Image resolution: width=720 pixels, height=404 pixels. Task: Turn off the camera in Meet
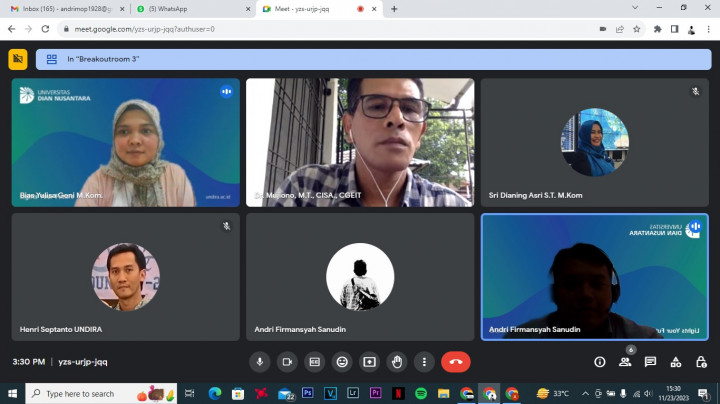coord(287,361)
